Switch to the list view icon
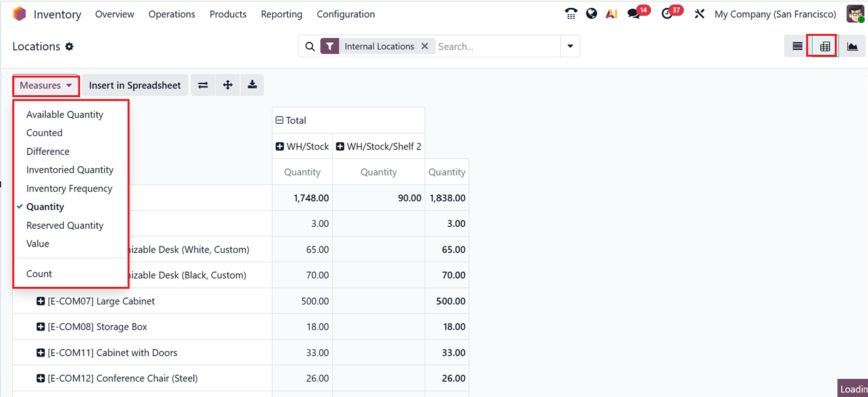This screenshot has width=868, height=397. (797, 46)
